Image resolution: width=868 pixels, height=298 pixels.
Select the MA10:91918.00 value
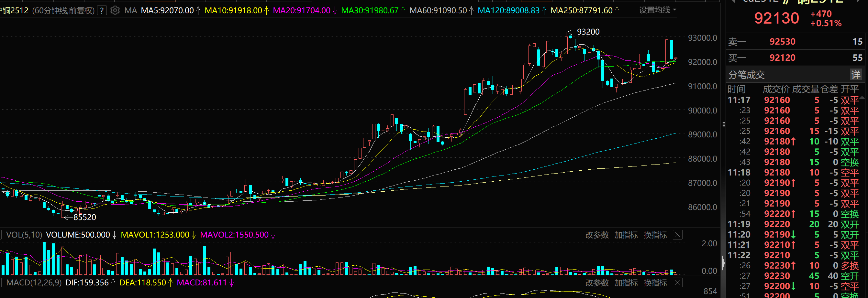coord(233,11)
